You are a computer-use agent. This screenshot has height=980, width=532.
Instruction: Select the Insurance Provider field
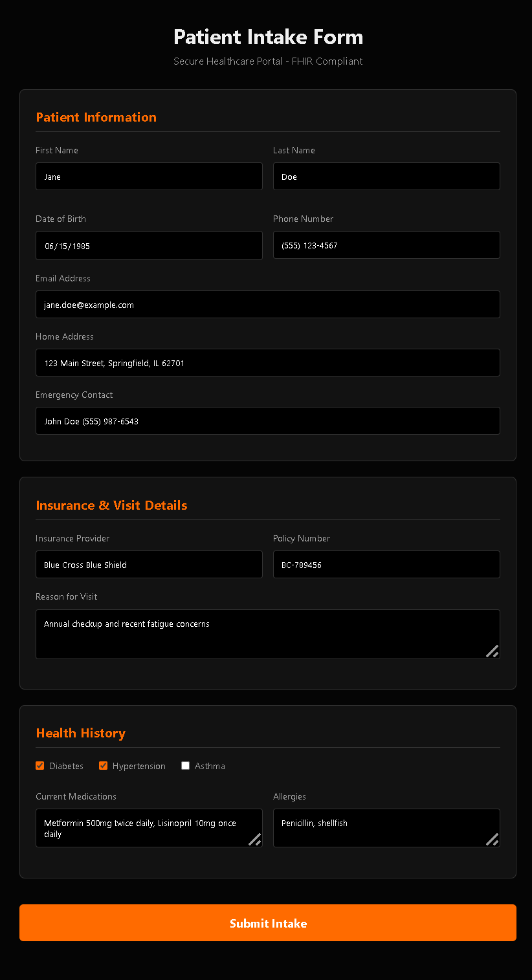point(149,564)
